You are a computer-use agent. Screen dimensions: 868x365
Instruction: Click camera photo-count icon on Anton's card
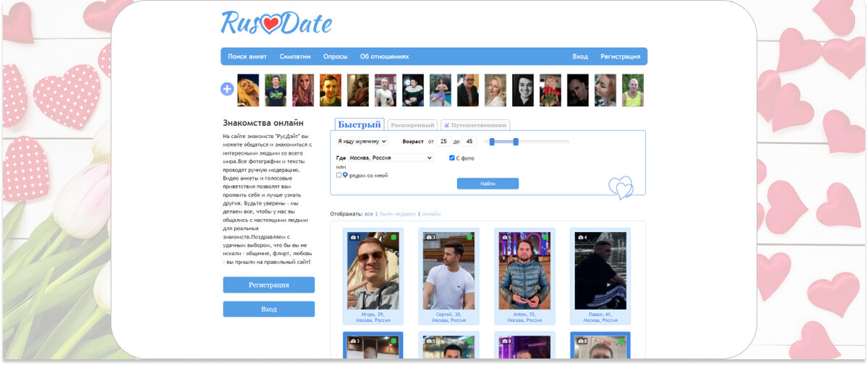[506, 237]
